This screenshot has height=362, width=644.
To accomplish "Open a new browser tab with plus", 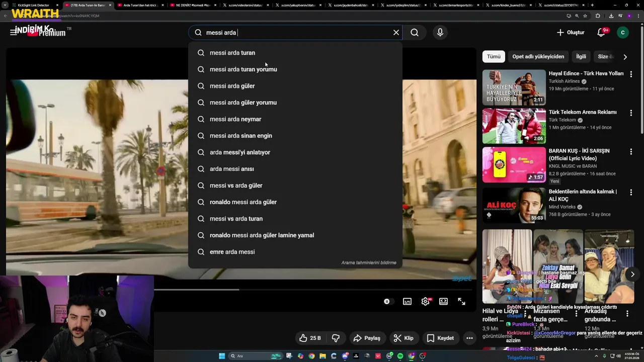I will click(x=592, y=5).
